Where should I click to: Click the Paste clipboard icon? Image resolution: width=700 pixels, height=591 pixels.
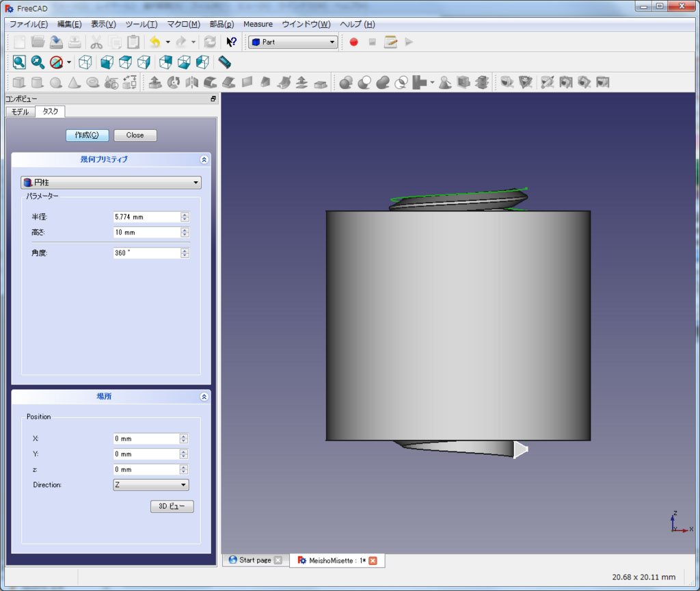pos(133,42)
